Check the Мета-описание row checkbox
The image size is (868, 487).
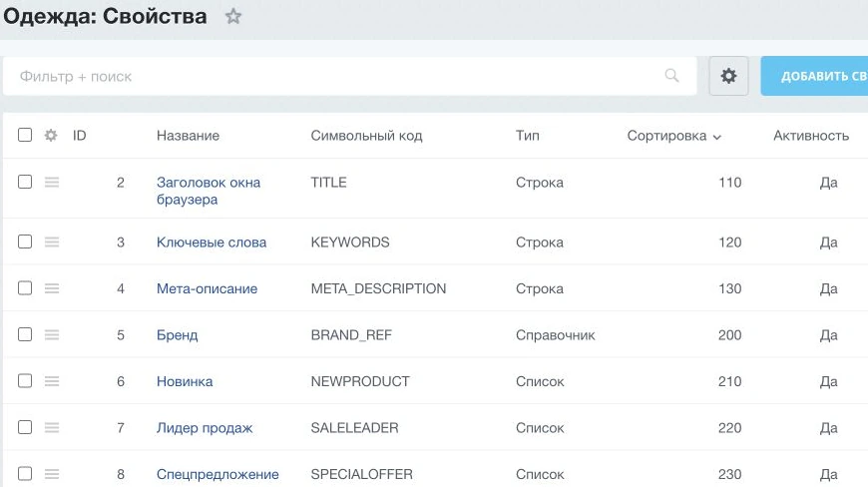tap(25, 287)
